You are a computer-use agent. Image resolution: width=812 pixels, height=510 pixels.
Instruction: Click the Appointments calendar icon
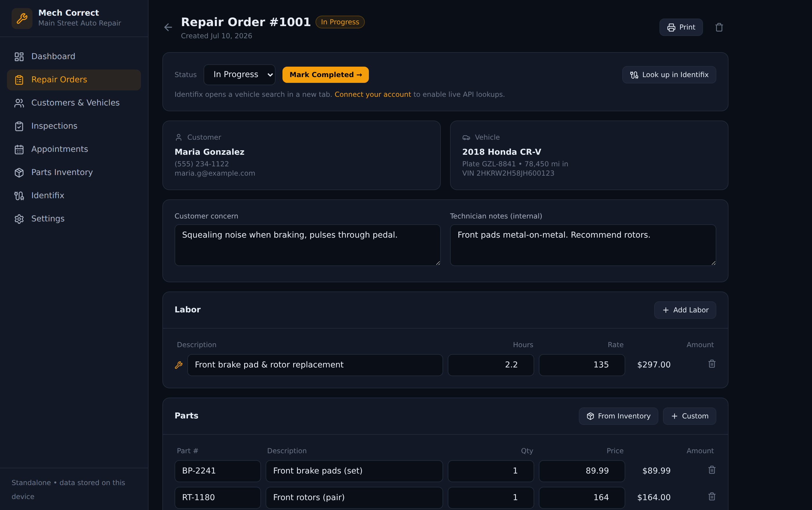click(x=19, y=149)
